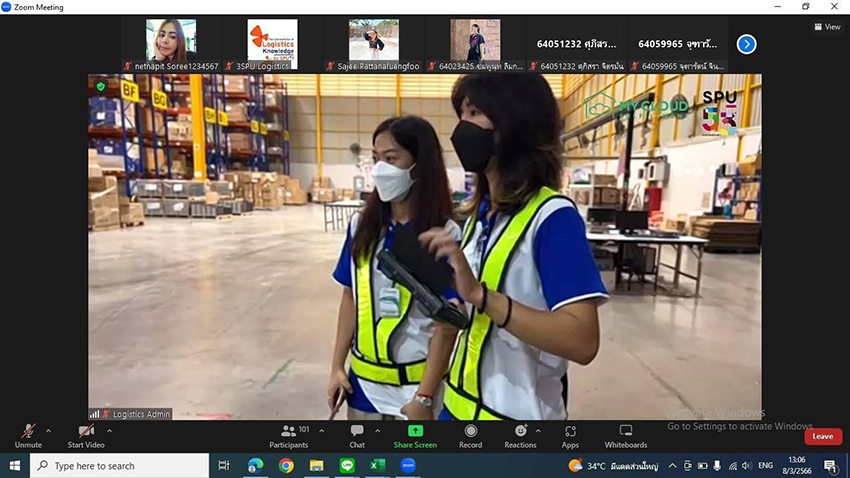Open the clock showing 13:06
Screen dimensions: 850x478
point(797,466)
